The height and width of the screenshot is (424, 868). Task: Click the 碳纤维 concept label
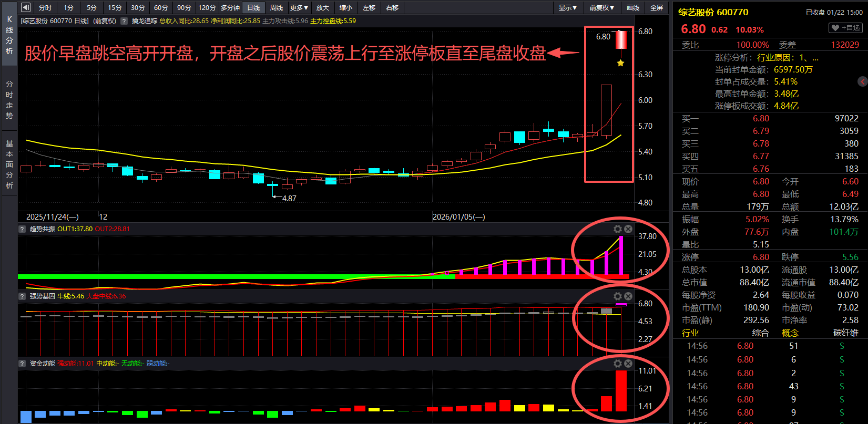pos(846,333)
